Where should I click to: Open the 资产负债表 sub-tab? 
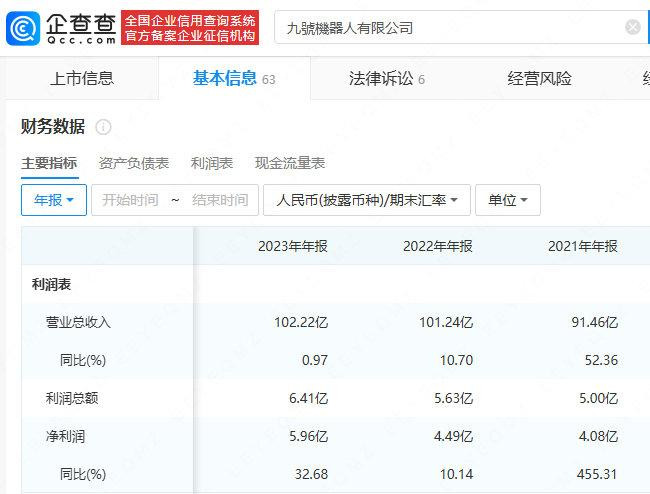(133, 163)
